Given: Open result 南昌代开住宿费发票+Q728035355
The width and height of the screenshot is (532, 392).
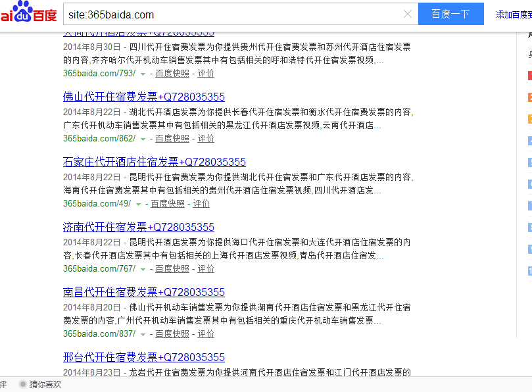Looking at the screenshot, I should (144, 293).
